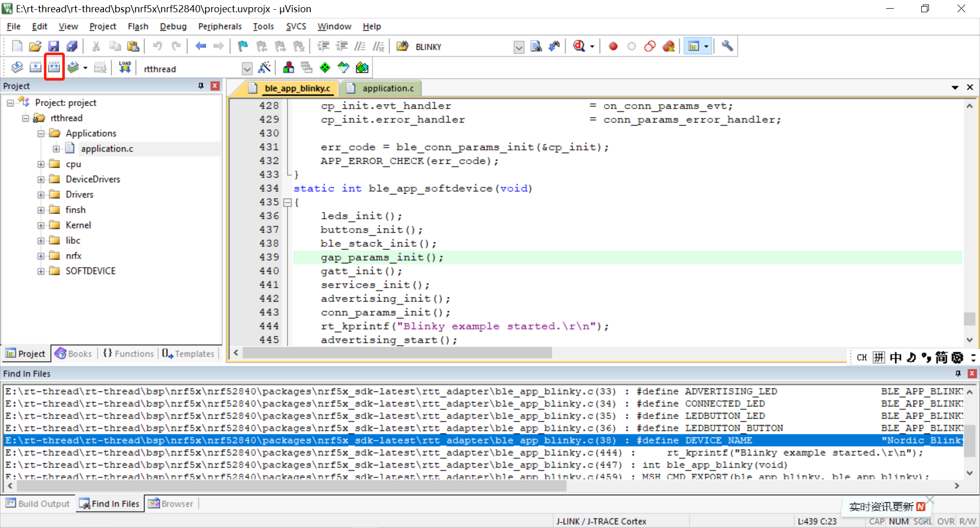
Task: Create a new file with the New icon
Action: pos(17,46)
